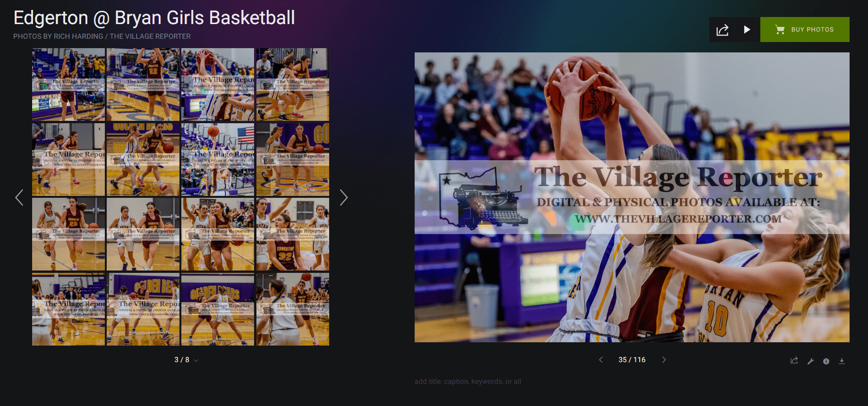Image resolution: width=868 pixels, height=406 pixels.
Task: Start the slideshow with the play button
Action: point(747,30)
